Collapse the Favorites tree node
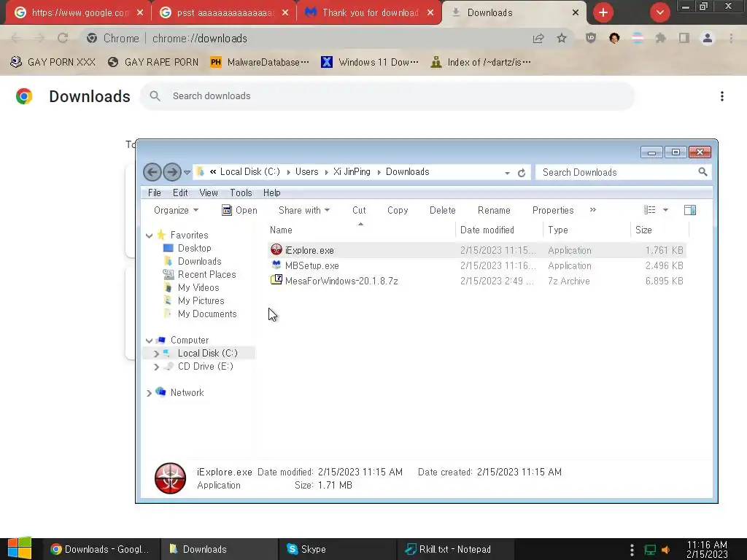747x560 pixels. click(149, 236)
